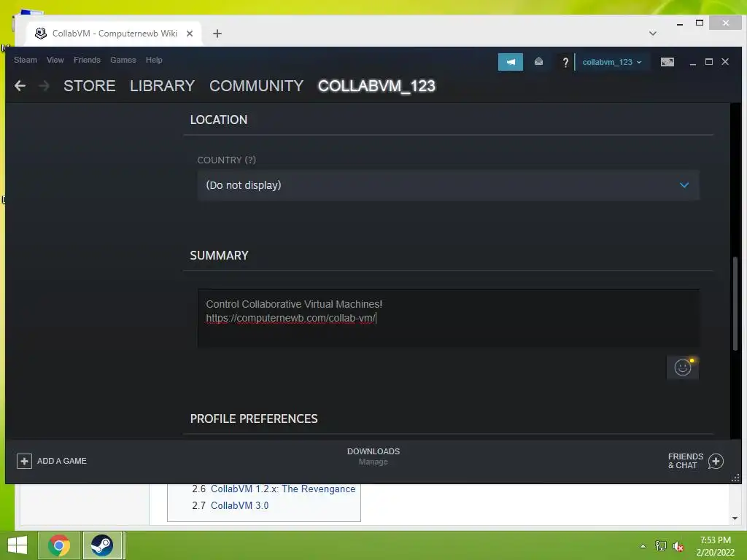Open the Steam inbox envelope icon
747x560 pixels.
[538, 61]
